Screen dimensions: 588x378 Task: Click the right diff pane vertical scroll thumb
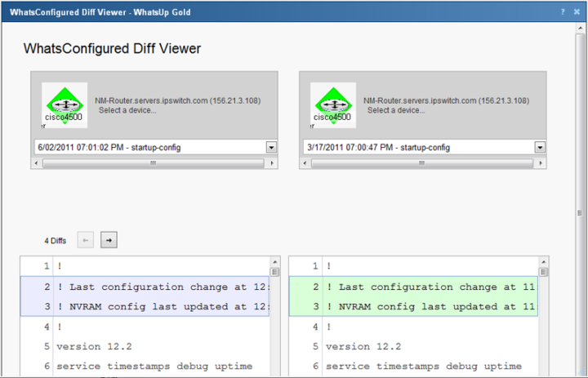(x=543, y=272)
